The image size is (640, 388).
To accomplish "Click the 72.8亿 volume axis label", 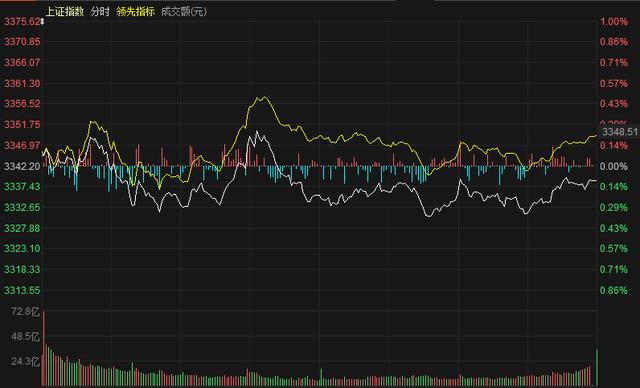I will (25, 312).
